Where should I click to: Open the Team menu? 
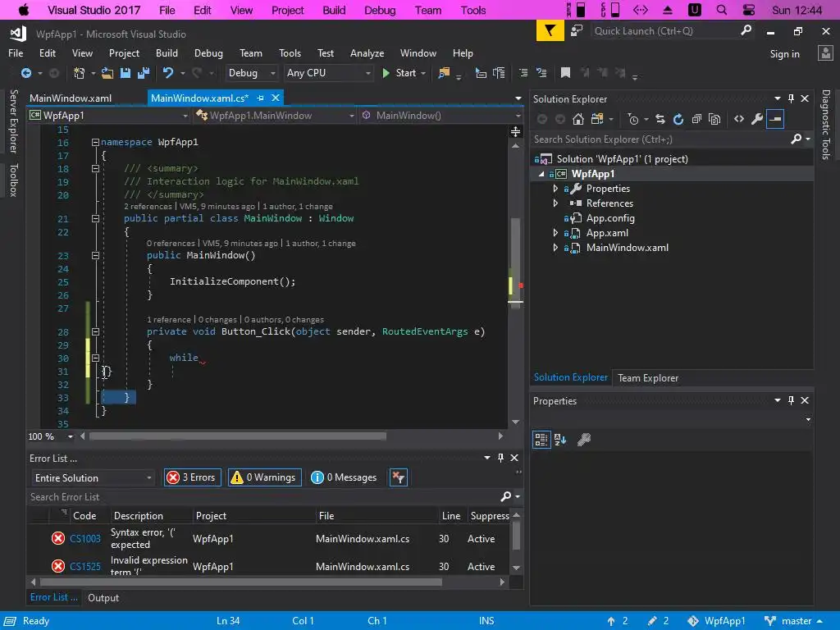251,53
